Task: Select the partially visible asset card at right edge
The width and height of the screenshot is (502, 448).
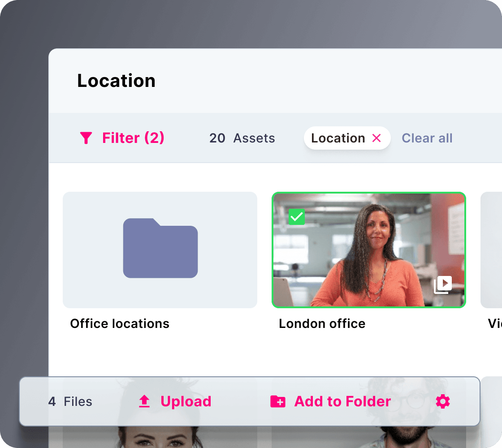Action: (x=491, y=250)
